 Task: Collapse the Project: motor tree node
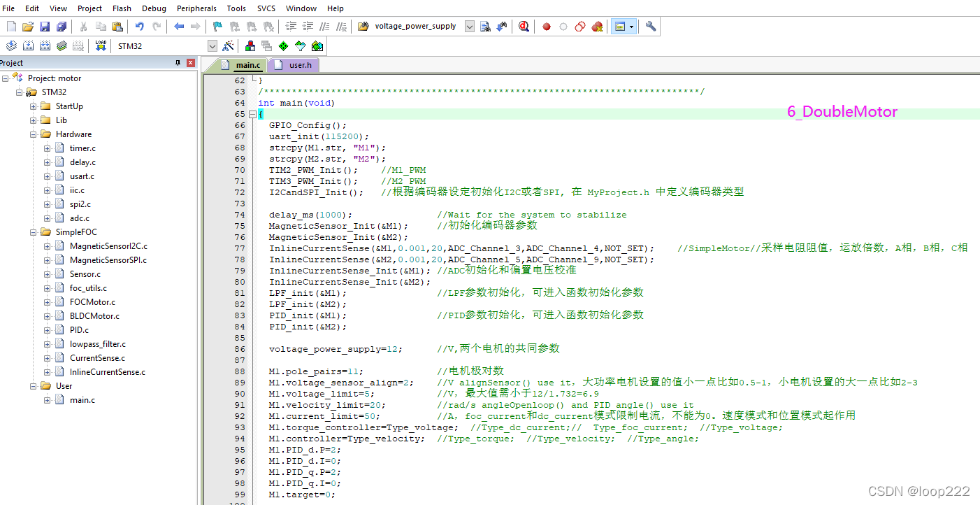pos(6,78)
